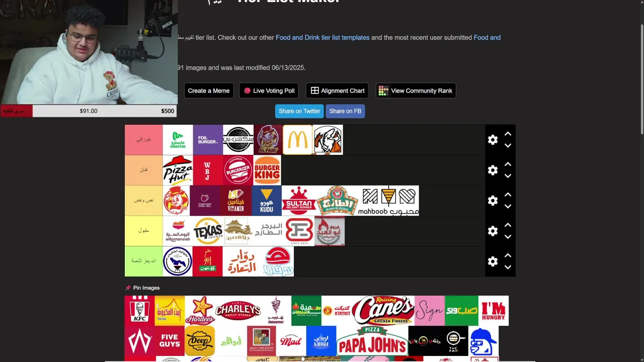Image resolution: width=644 pixels, height=362 pixels.
Task: Open Food and Drink tier list templates link
Action: tap(323, 38)
